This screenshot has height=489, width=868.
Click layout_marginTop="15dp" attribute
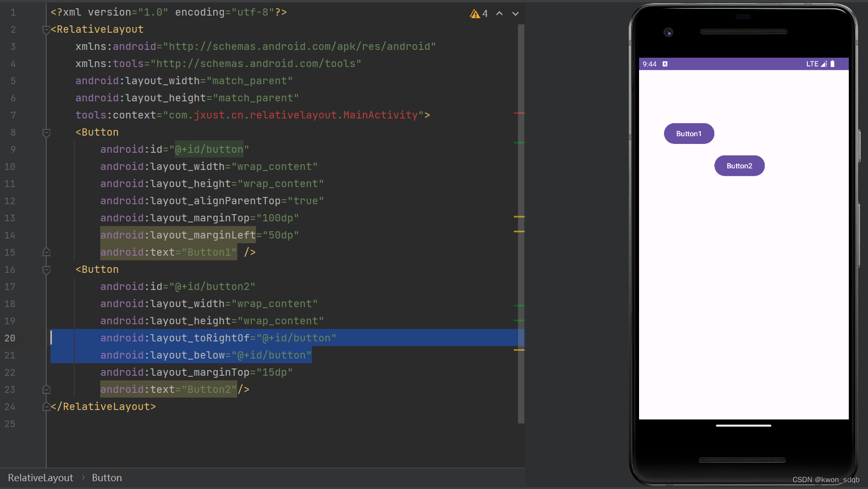click(196, 373)
